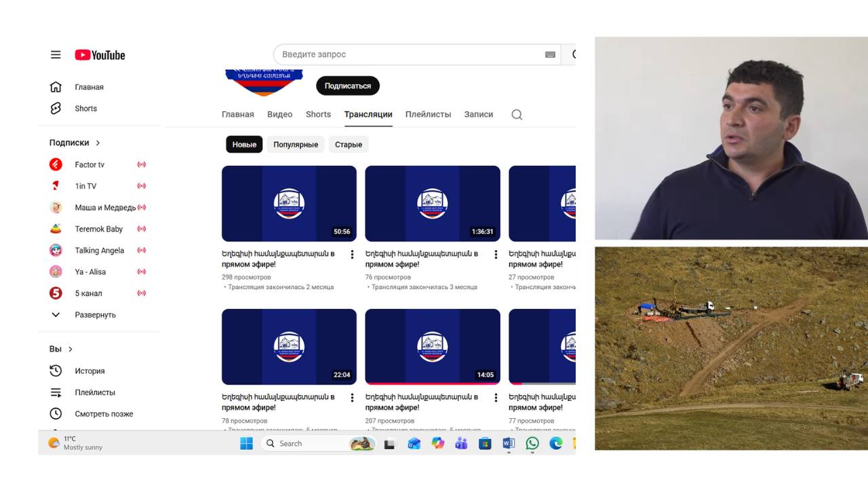Click the YouTube logo
This screenshot has width=868, height=488.
pyautogui.click(x=100, y=55)
